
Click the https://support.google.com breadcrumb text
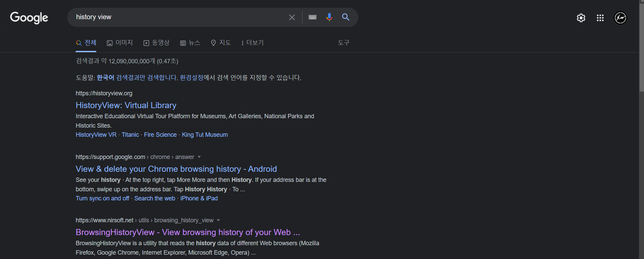110,157
